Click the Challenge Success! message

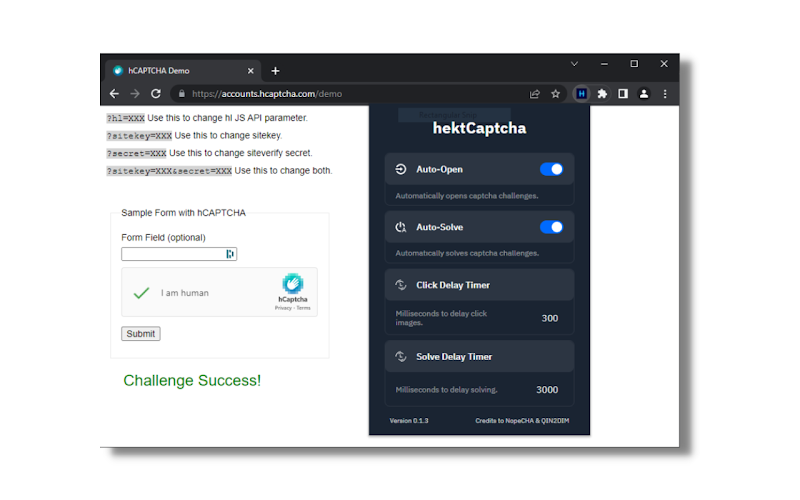(192, 381)
